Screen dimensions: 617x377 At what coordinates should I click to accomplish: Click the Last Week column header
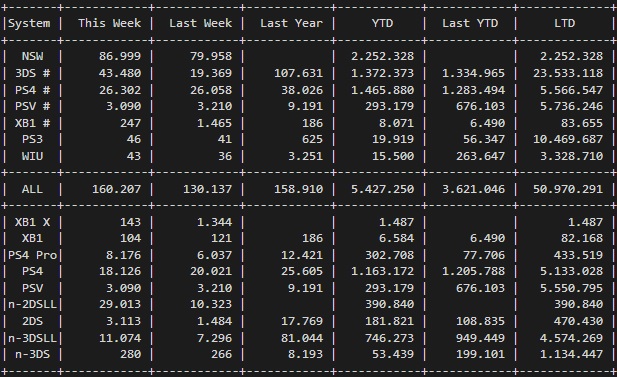[x=200, y=23]
